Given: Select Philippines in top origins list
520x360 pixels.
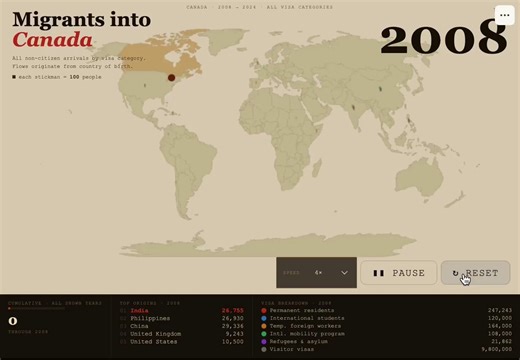Looking at the screenshot, I should tap(182, 318).
